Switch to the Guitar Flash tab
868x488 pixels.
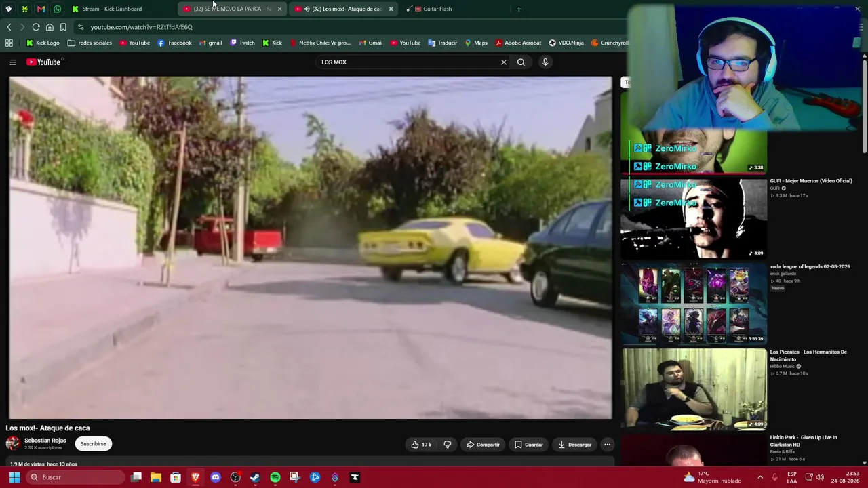[451, 9]
